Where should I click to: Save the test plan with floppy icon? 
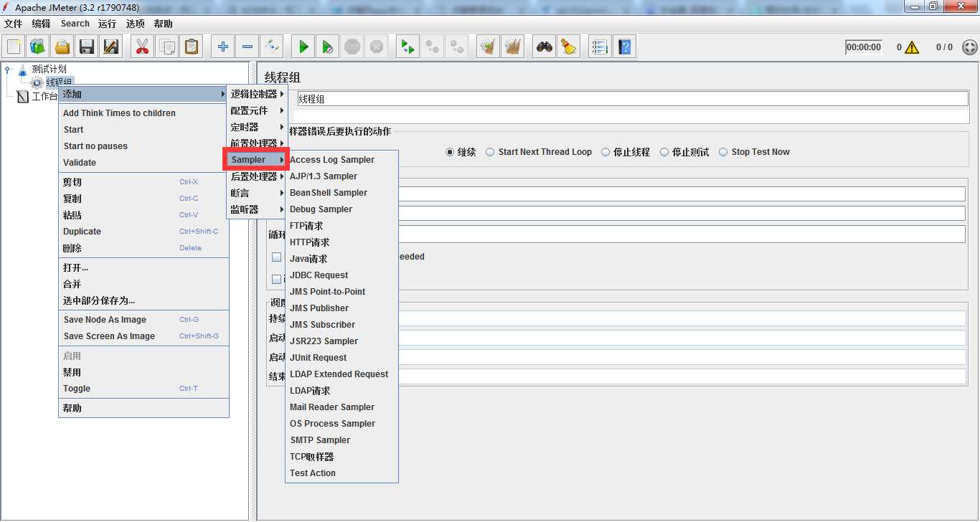click(x=87, y=47)
